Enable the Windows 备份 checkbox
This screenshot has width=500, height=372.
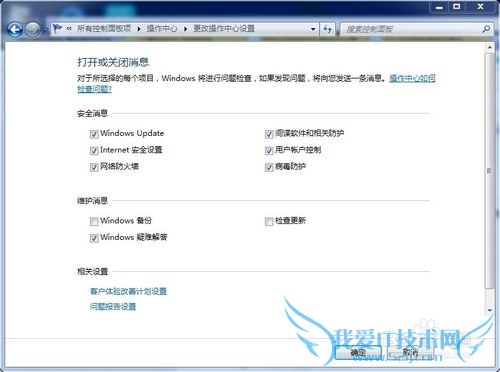pyautogui.click(x=94, y=221)
